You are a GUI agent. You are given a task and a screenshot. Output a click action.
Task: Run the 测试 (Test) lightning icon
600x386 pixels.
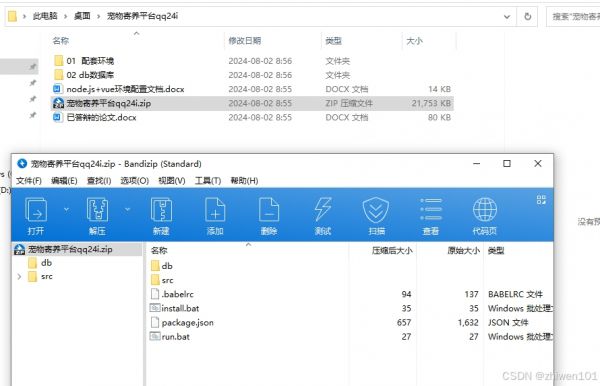(x=323, y=216)
